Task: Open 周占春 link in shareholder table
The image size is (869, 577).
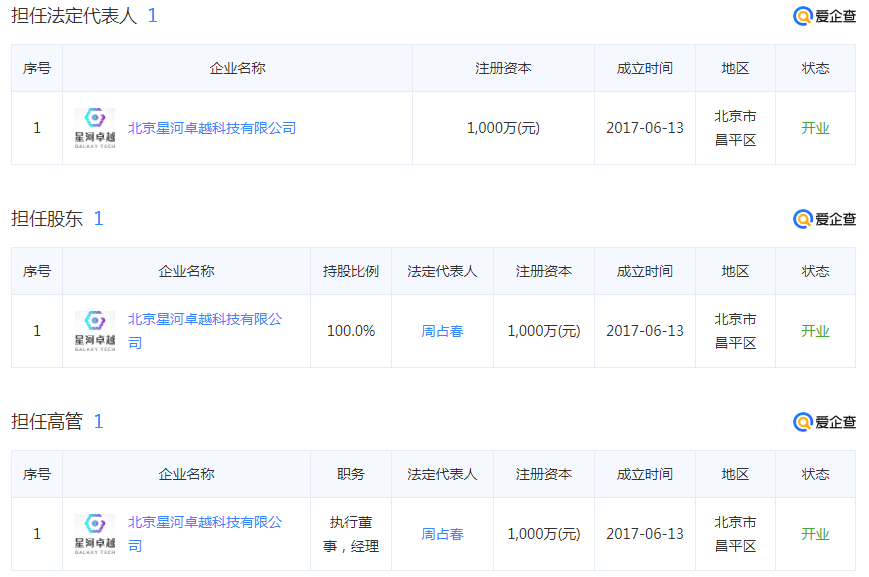Action: (x=442, y=331)
